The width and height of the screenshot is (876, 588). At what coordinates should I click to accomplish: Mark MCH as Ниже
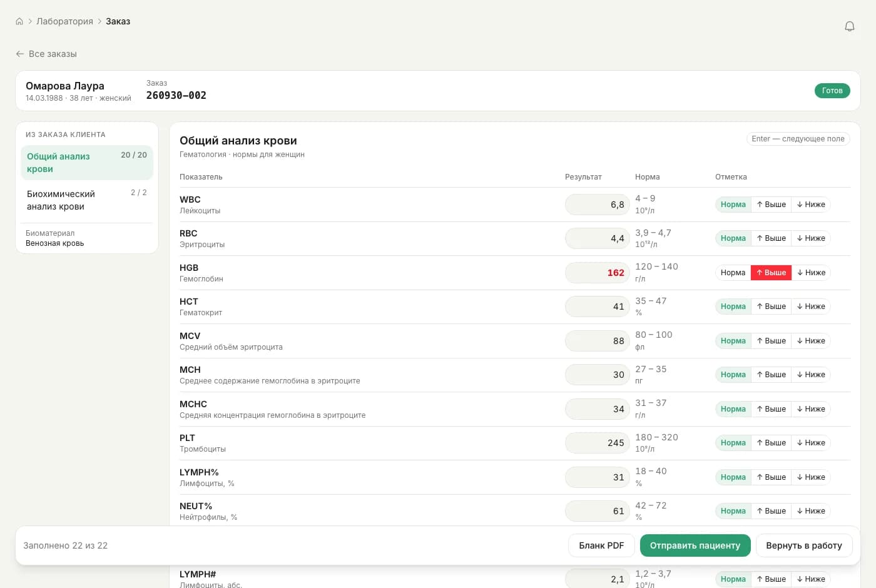point(811,375)
